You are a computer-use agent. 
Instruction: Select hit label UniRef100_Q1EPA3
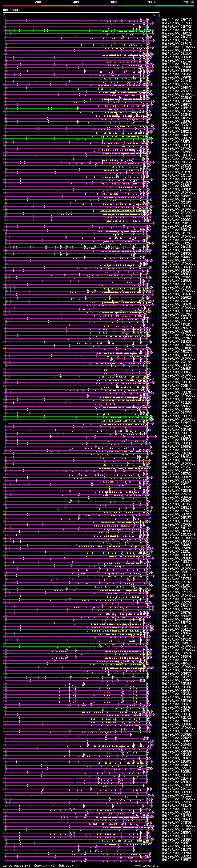(x=177, y=121)
